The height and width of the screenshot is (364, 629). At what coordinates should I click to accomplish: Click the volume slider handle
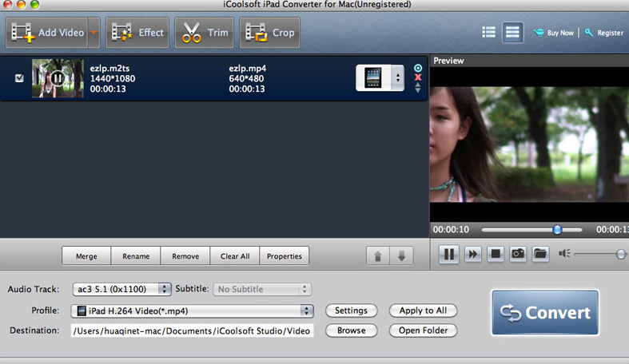[x=620, y=254]
